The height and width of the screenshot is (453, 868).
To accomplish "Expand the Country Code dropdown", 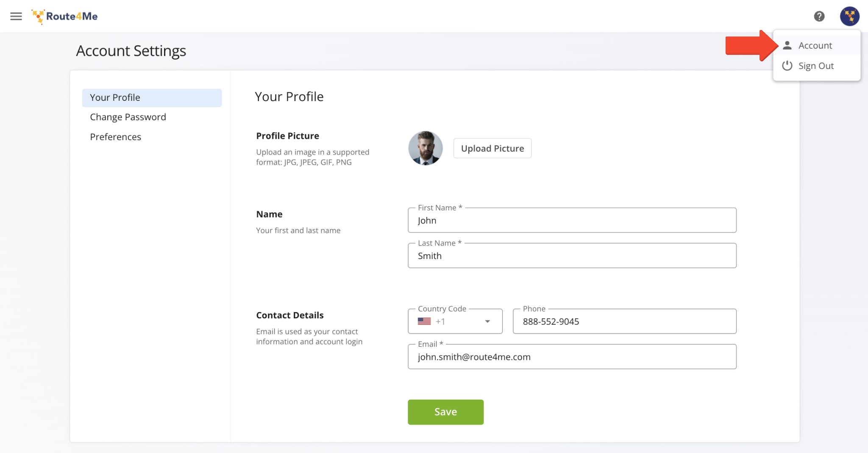I will (487, 321).
